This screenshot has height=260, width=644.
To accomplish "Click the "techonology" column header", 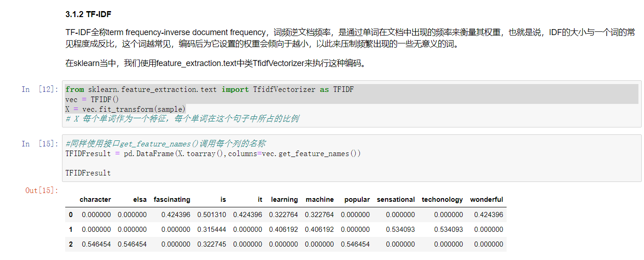I will pos(442,200).
